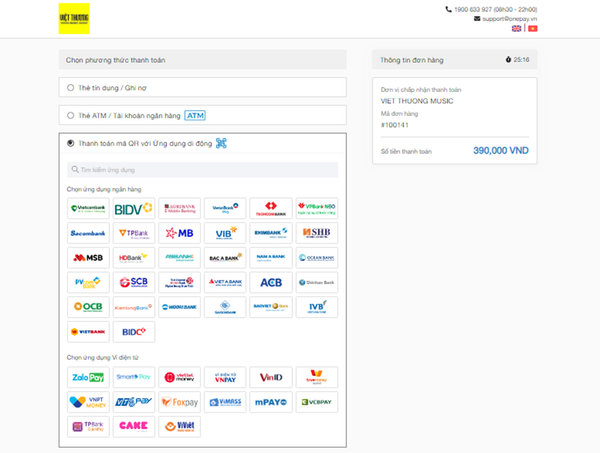Select the VCBPAY wallet

coord(317,402)
